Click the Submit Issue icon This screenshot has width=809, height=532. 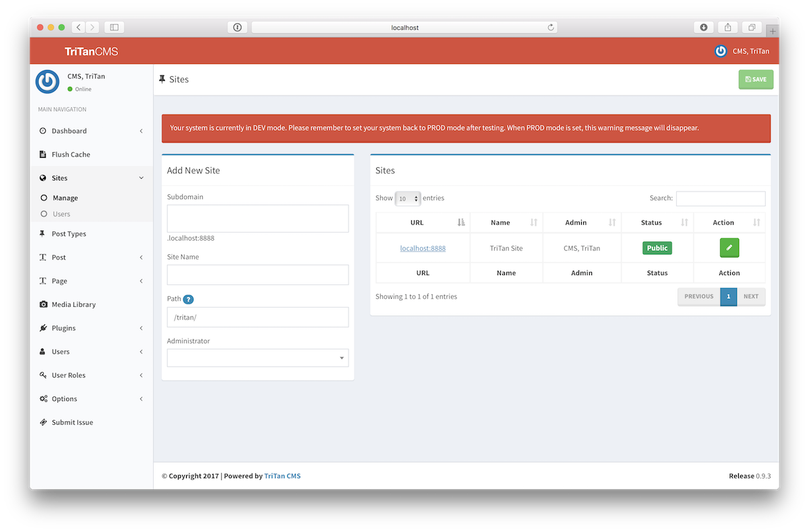click(x=42, y=422)
